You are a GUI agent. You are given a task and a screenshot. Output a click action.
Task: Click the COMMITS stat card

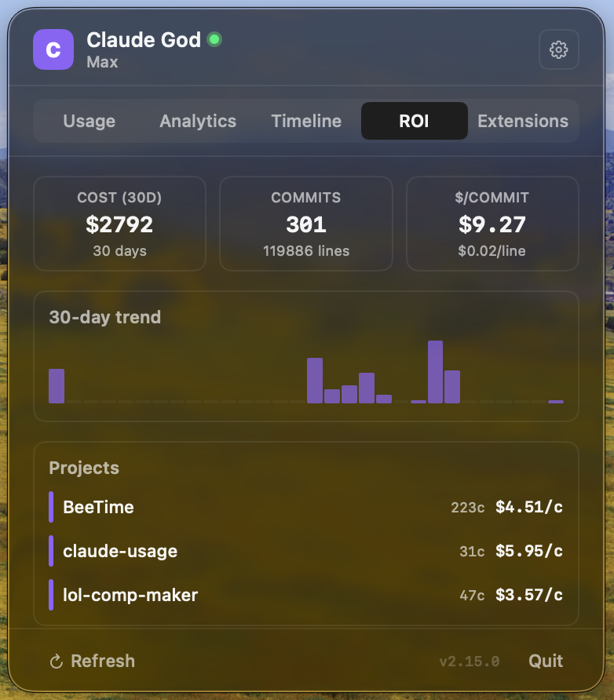click(x=305, y=224)
